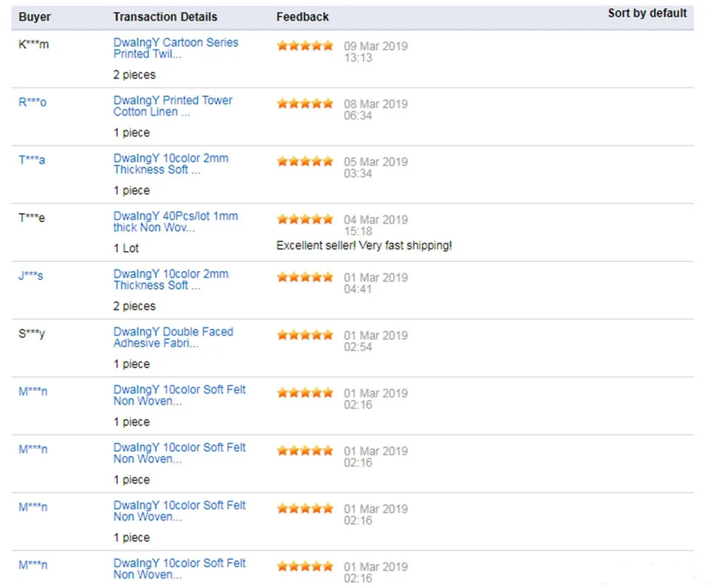Viewport: 711px width, 588px height.
Task: Click star rating dated 09 Mar 2019
Action: [x=305, y=46]
